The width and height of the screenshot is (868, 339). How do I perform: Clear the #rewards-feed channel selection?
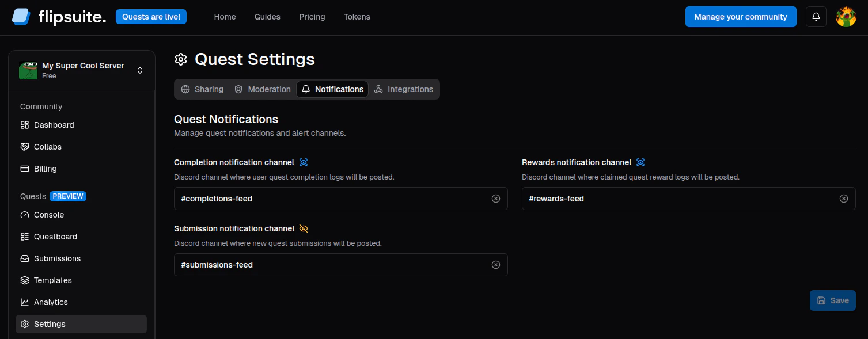[x=844, y=199]
